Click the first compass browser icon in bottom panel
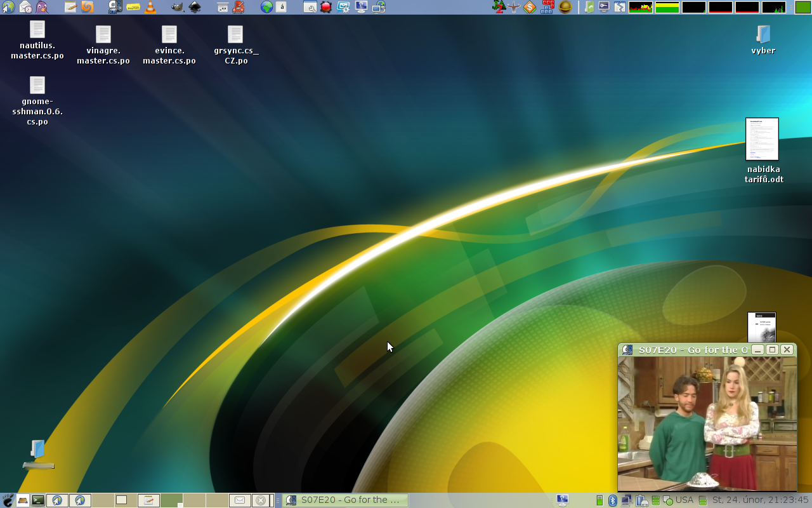812x508 pixels. click(57, 500)
